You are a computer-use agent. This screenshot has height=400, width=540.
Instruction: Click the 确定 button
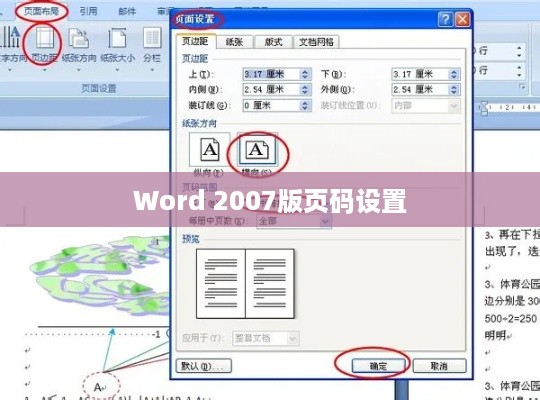click(x=378, y=366)
